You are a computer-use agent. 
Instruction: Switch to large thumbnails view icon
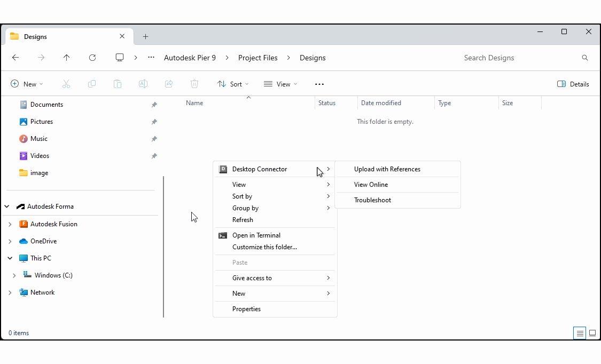(x=592, y=334)
